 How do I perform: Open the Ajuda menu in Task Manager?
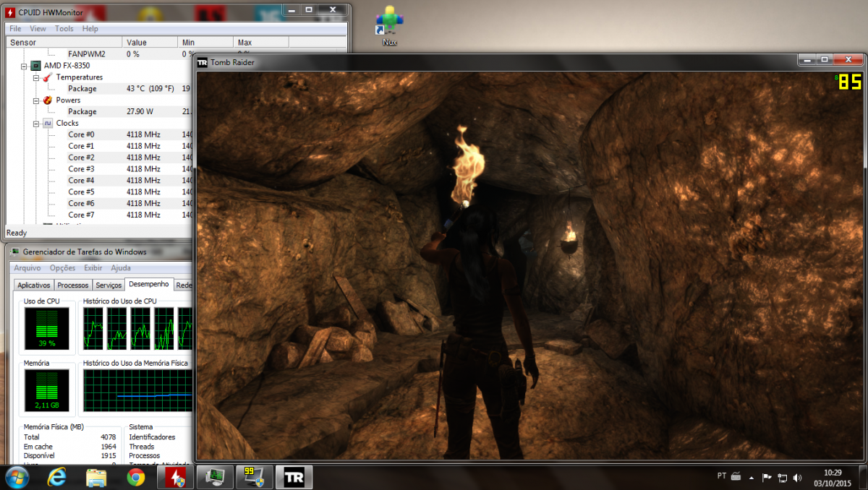[121, 268]
